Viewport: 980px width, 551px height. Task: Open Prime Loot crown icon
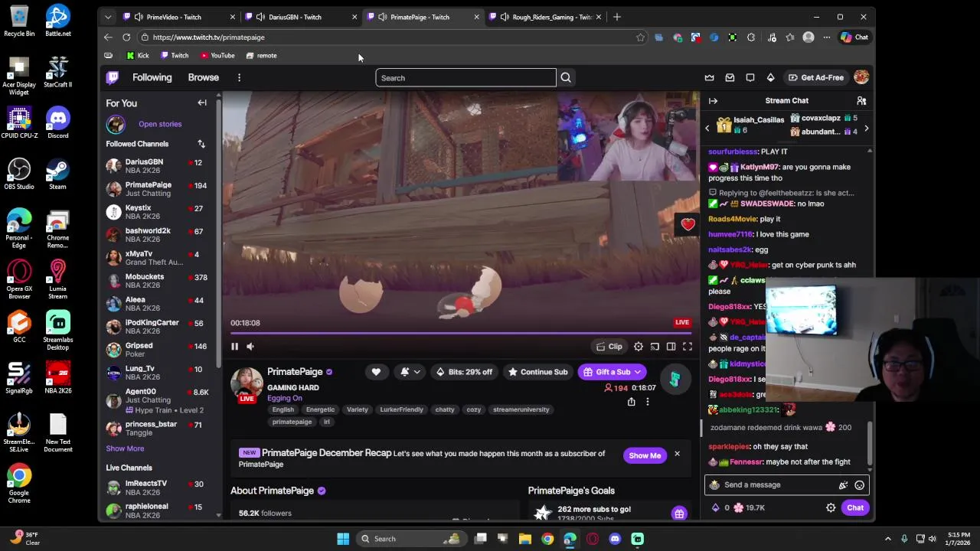pos(709,77)
